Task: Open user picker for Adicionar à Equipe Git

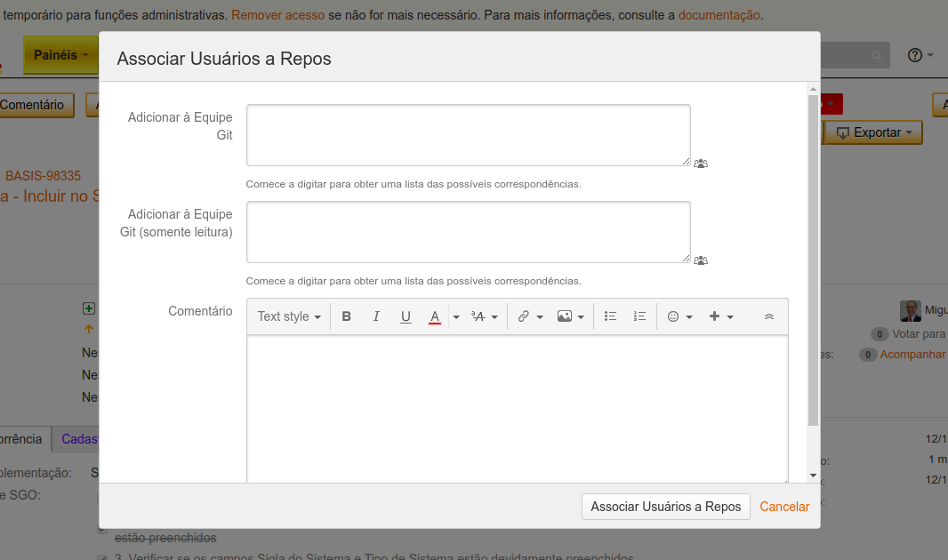Action: 701,164
